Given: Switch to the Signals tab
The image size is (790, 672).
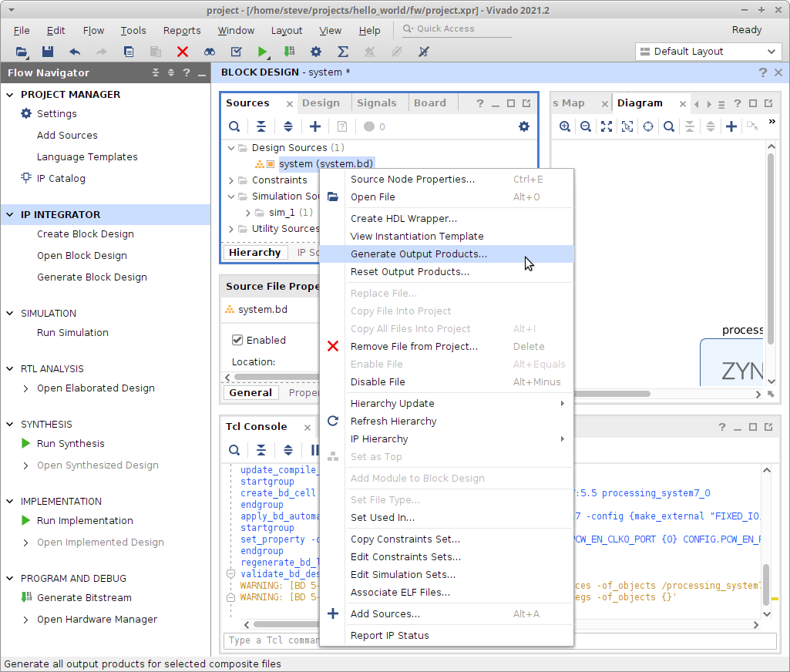Looking at the screenshot, I should point(376,102).
